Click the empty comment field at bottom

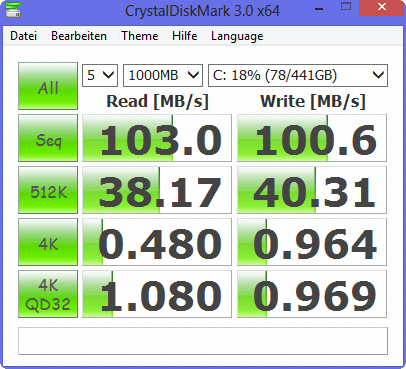[203, 341]
